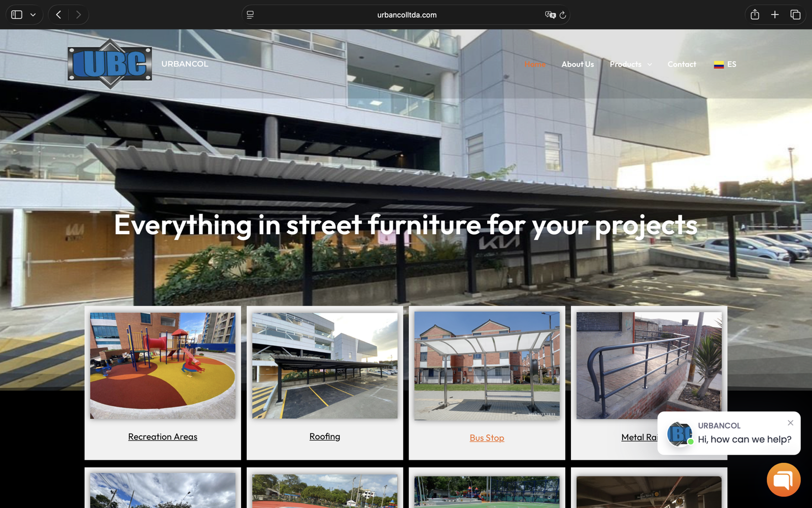812x508 pixels.
Task: Switch language with the ES flag
Action: [725, 64]
